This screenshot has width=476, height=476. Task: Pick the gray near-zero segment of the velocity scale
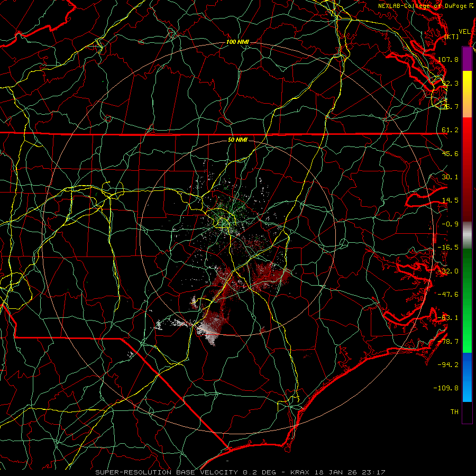(467, 235)
